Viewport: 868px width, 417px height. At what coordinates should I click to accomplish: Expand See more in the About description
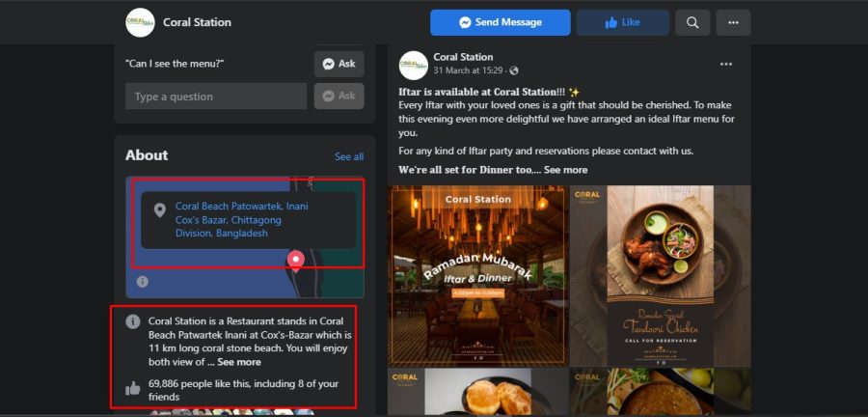pos(239,362)
